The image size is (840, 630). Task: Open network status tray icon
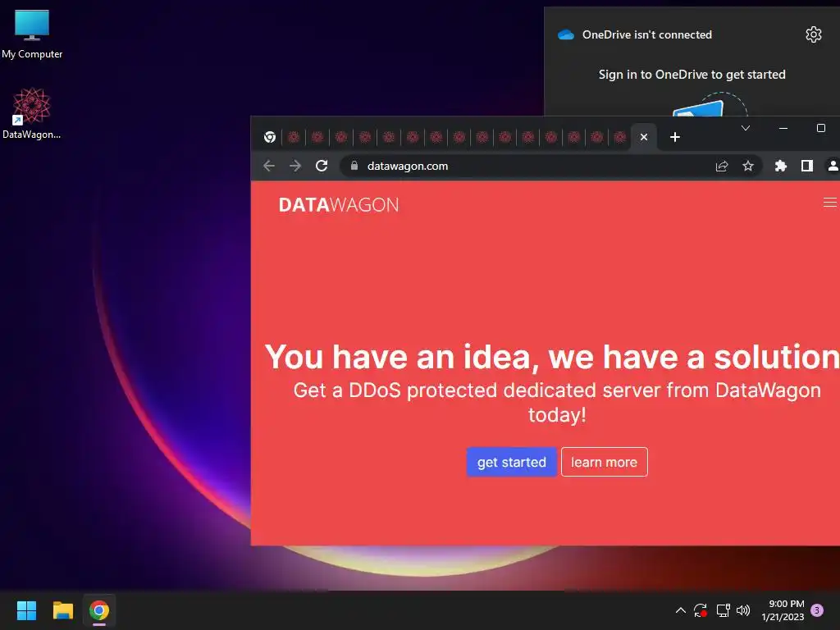724,610
